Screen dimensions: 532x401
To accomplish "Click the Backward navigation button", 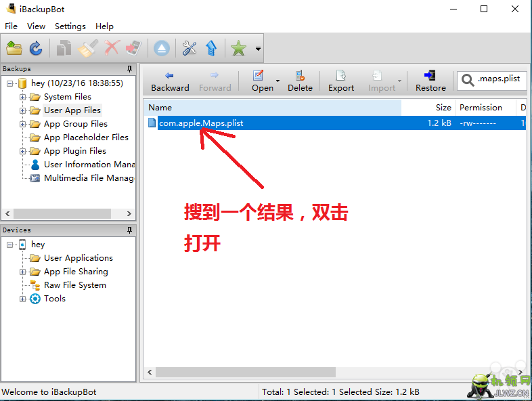I will 170,82.
